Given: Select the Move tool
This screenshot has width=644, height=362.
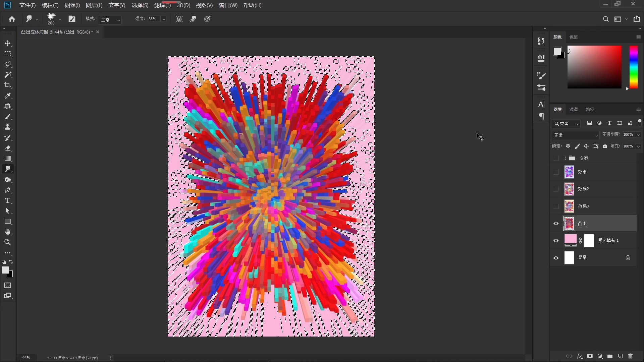Looking at the screenshot, I should [8, 44].
